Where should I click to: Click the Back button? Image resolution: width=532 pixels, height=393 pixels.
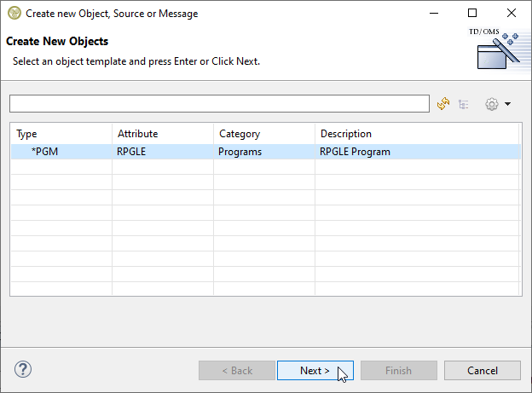[x=236, y=371]
